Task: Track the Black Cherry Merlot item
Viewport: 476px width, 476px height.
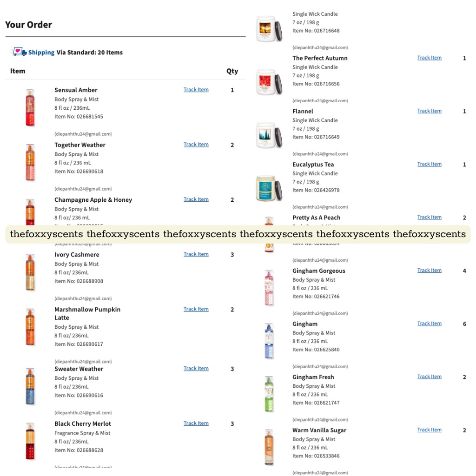Action: 196,423
